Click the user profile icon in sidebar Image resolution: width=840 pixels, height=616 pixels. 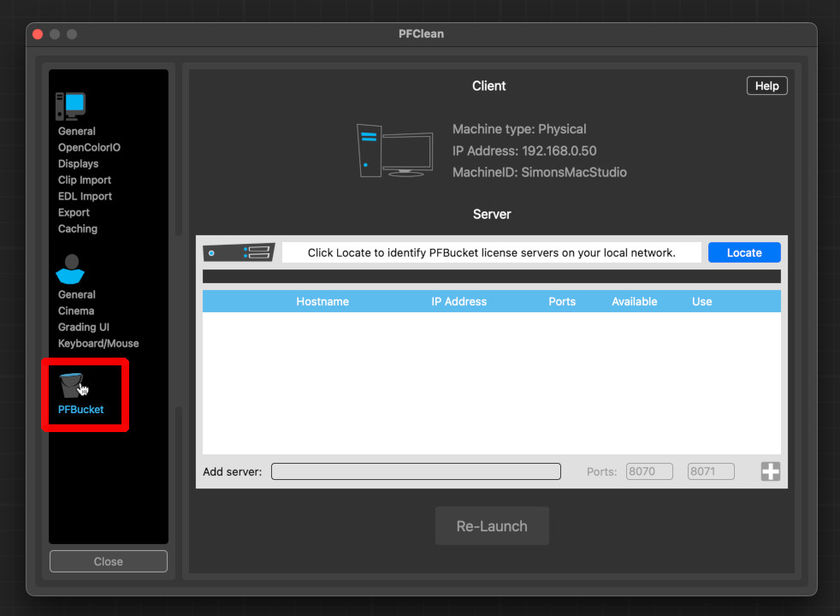pyautogui.click(x=70, y=269)
